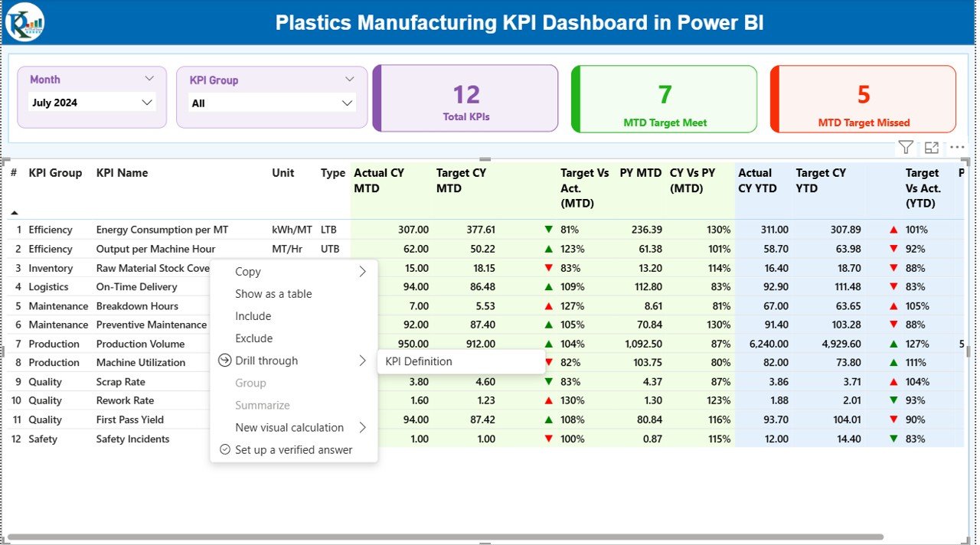
Task: Open focus mode icon for the table
Action: (x=932, y=148)
